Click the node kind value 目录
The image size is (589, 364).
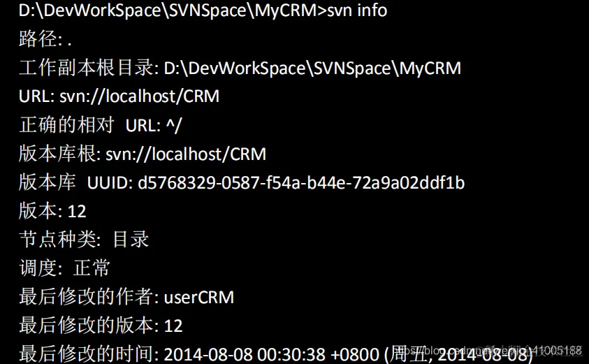tap(131, 240)
